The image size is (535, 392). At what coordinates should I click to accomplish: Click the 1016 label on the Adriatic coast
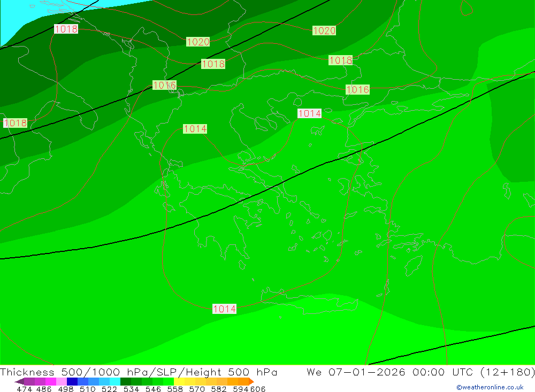[x=164, y=85]
